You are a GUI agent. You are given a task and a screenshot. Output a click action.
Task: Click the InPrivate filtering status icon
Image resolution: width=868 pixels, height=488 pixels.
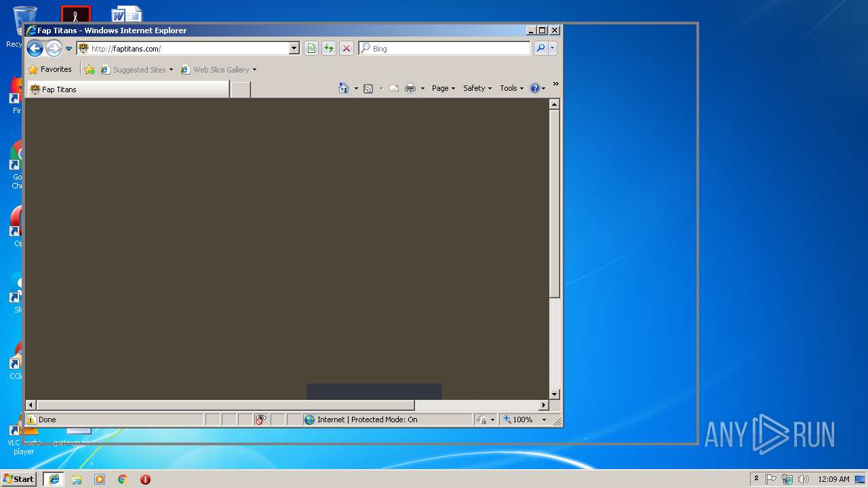pos(260,420)
